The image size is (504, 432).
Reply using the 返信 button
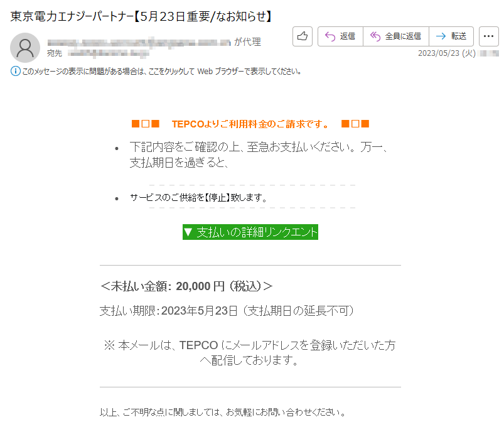(x=340, y=36)
